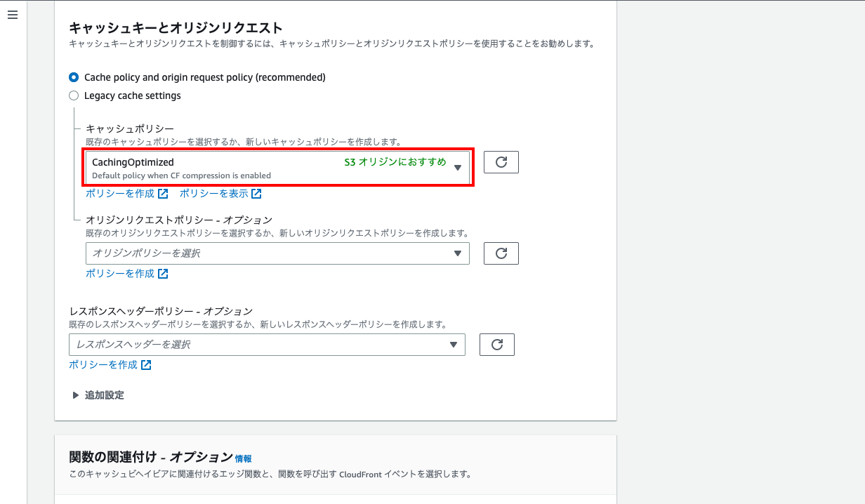The height and width of the screenshot is (504, 865).
Task: Expand the 追加設定 section
Action: coord(98,395)
